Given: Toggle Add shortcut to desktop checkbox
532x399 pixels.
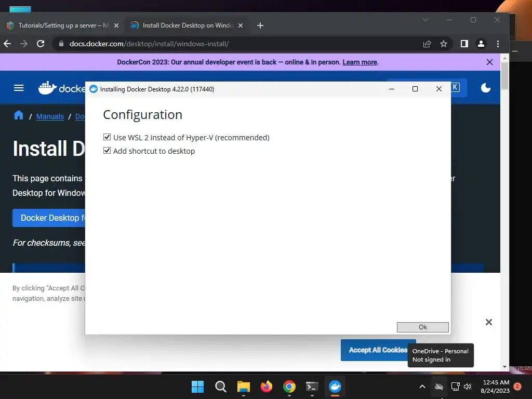Looking at the screenshot, I should 107,151.
